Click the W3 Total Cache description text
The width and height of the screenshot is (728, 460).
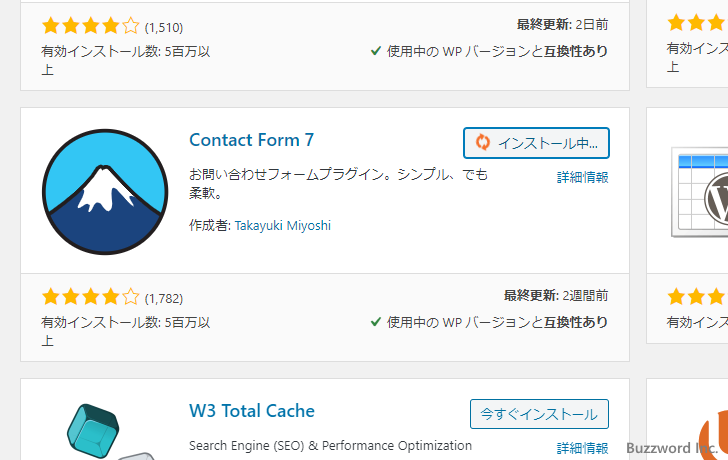tap(330, 445)
